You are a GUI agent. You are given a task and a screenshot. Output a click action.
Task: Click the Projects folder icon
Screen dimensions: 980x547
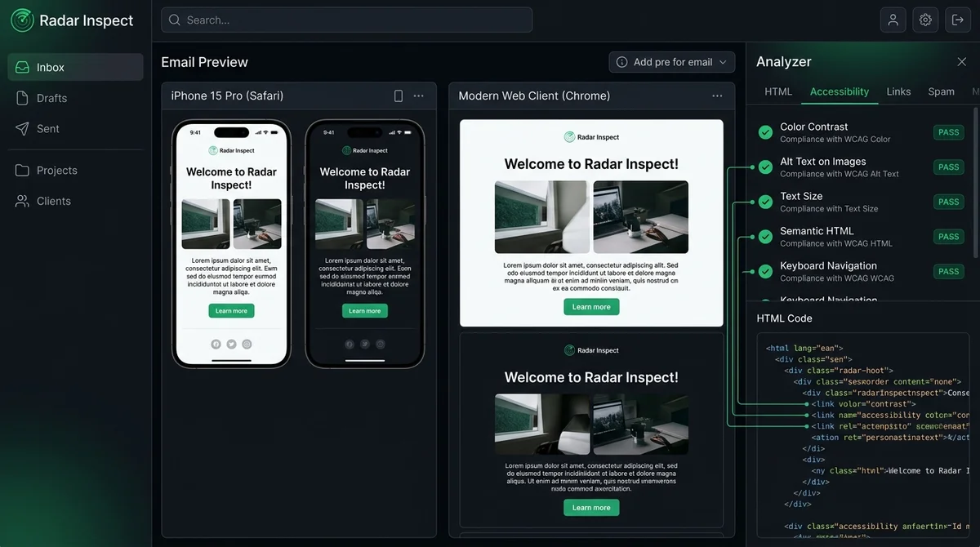tap(22, 171)
